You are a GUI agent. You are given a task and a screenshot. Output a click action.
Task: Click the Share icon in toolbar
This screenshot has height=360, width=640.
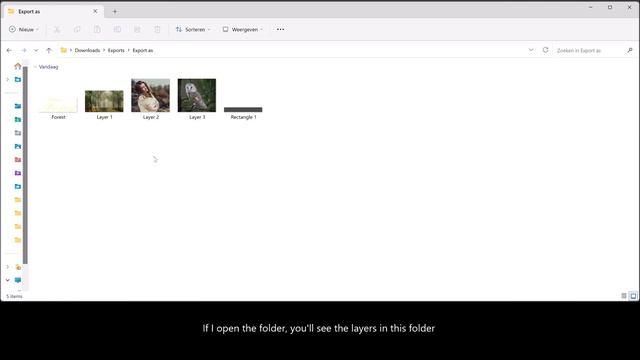137,29
